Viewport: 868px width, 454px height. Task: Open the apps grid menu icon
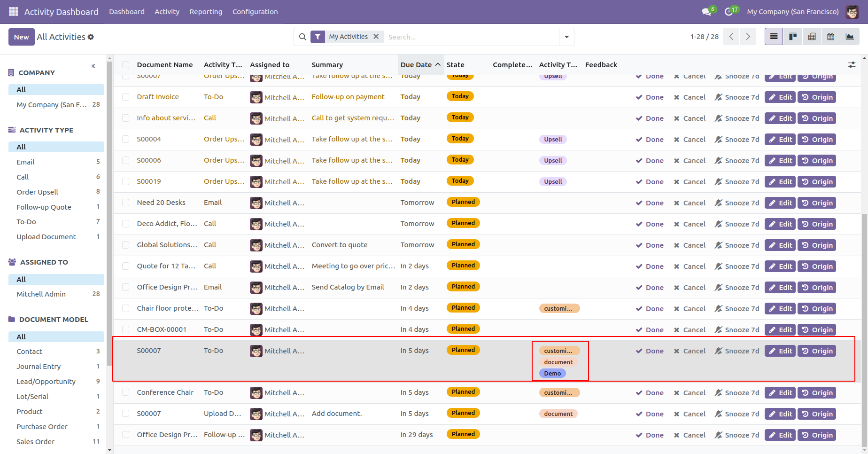tap(14, 11)
